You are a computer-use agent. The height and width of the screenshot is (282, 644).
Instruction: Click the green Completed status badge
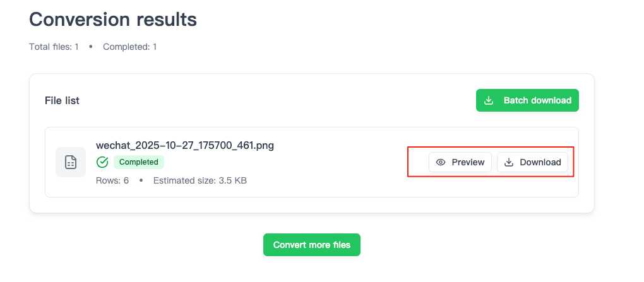pyautogui.click(x=138, y=162)
